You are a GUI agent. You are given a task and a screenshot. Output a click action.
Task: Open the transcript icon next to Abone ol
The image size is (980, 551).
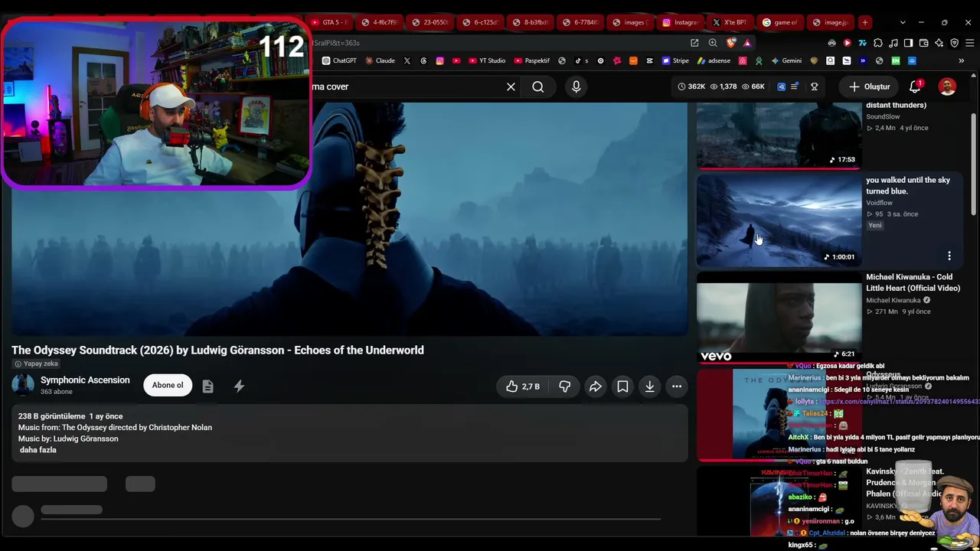point(207,386)
